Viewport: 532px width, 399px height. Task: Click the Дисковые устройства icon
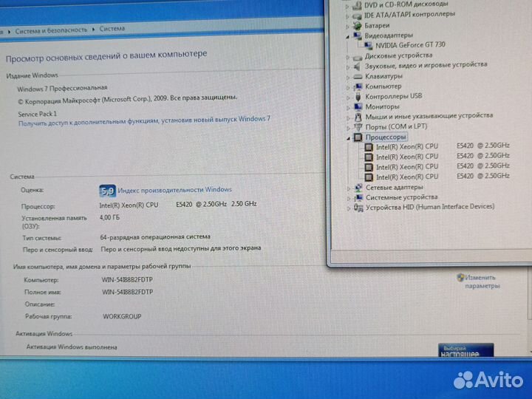[x=358, y=57]
